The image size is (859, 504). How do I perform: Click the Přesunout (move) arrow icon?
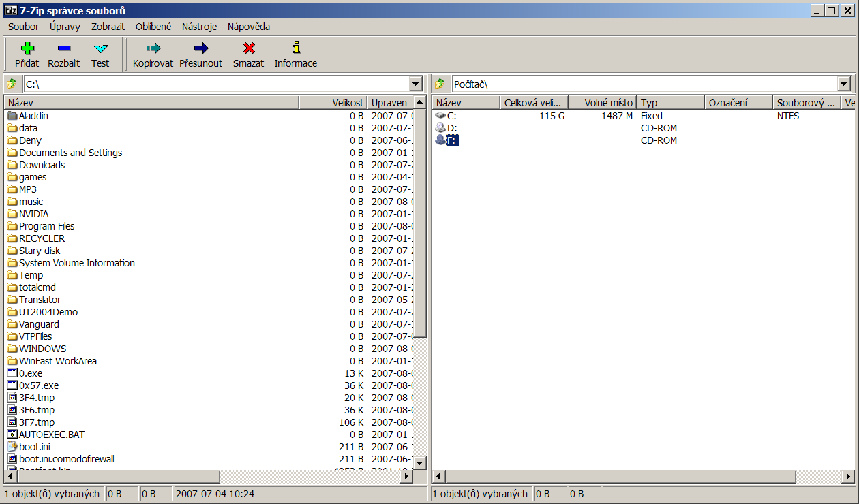pyautogui.click(x=201, y=48)
